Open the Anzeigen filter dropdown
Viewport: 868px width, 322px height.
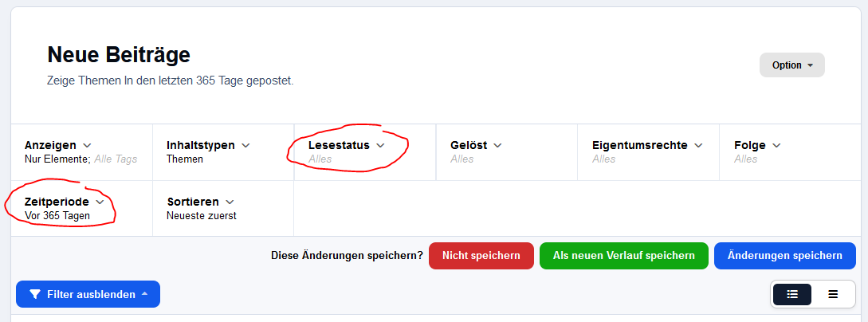(81, 152)
